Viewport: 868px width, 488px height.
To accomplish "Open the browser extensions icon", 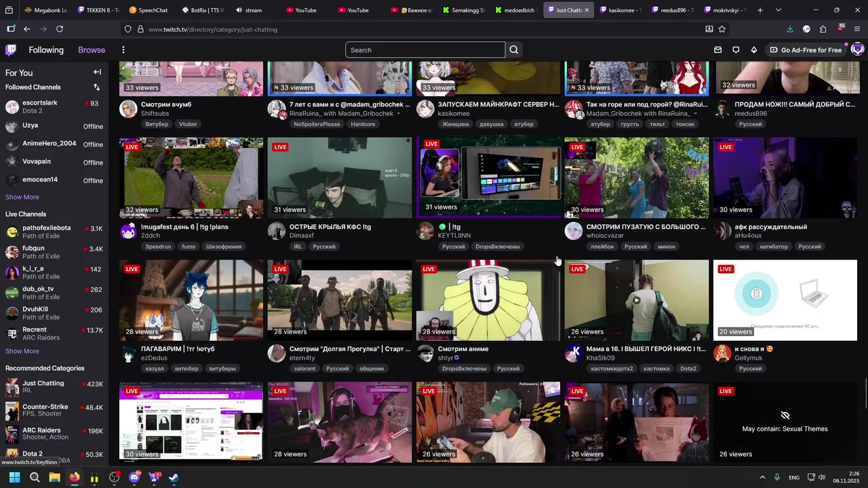I will [x=823, y=29].
